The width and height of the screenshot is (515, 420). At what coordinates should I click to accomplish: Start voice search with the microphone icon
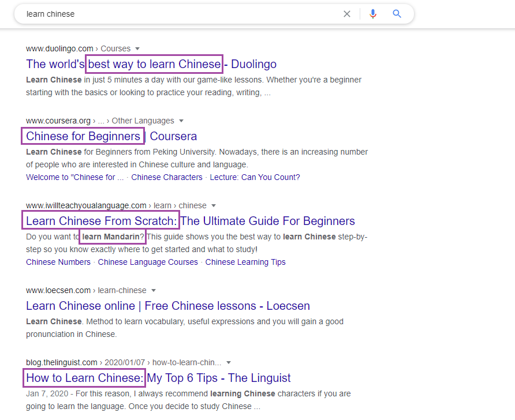coord(373,14)
